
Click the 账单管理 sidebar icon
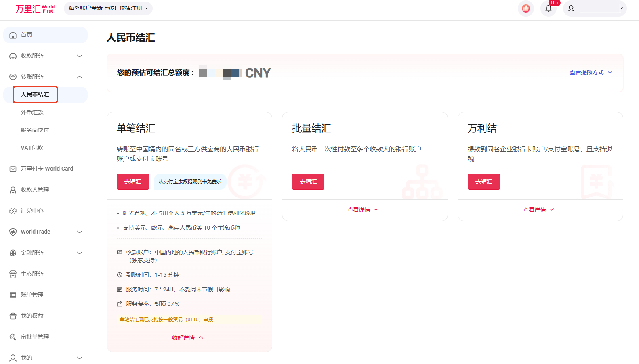pyautogui.click(x=13, y=295)
